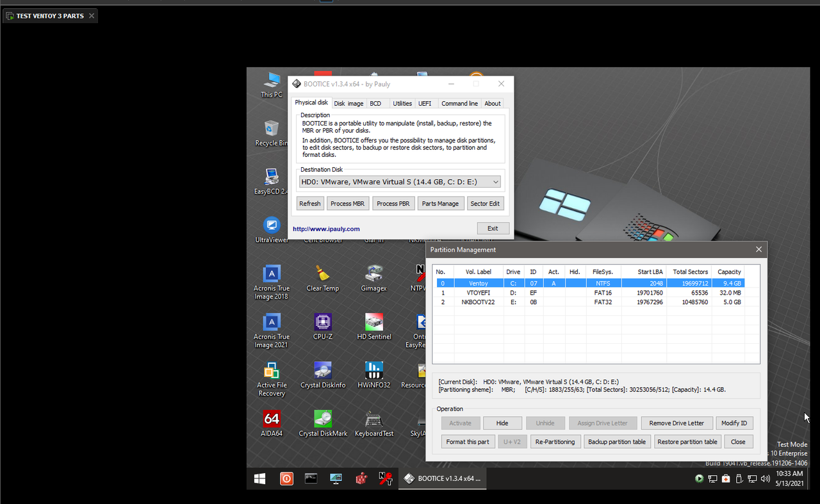Select the TEST VENTOY 3 PARTS tab
Viewport: 820px width, 504px height.
point(50,16)
